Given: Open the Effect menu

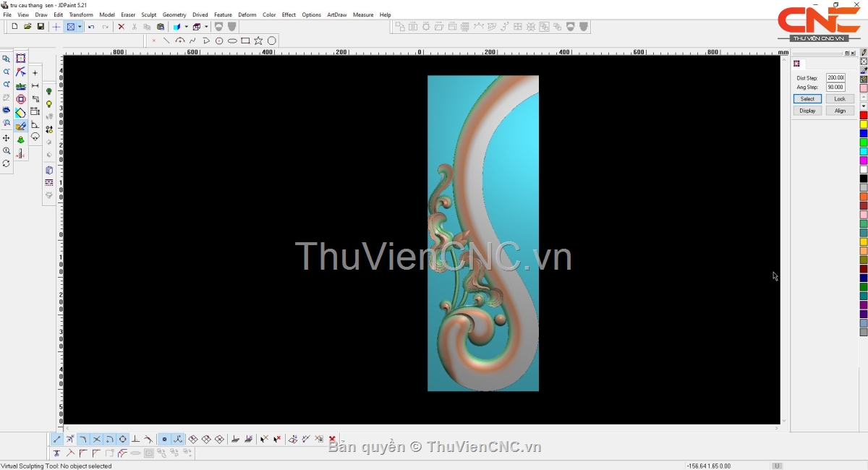Looking at the screenshot, I should [x=289, y=14].
